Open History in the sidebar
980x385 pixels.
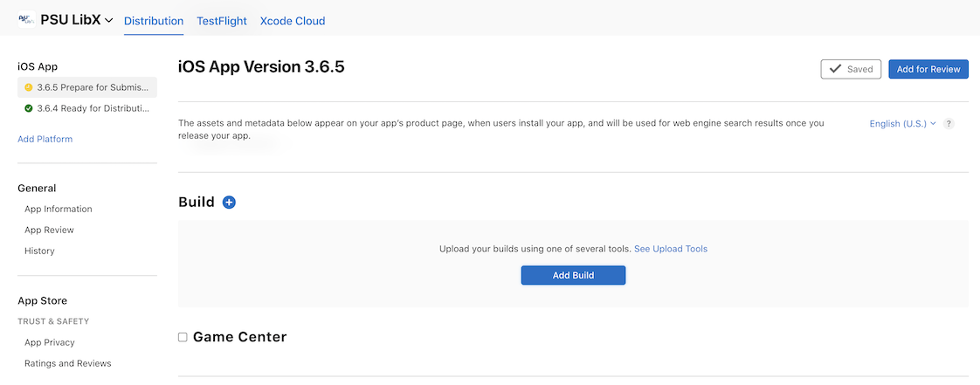[39, 251]
